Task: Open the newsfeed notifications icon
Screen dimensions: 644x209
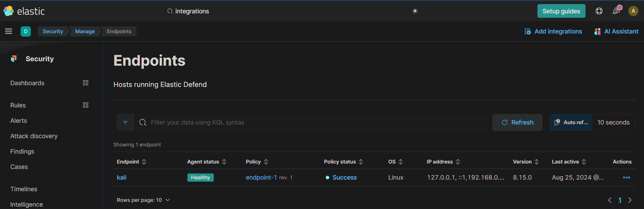Action: (617, 11)
